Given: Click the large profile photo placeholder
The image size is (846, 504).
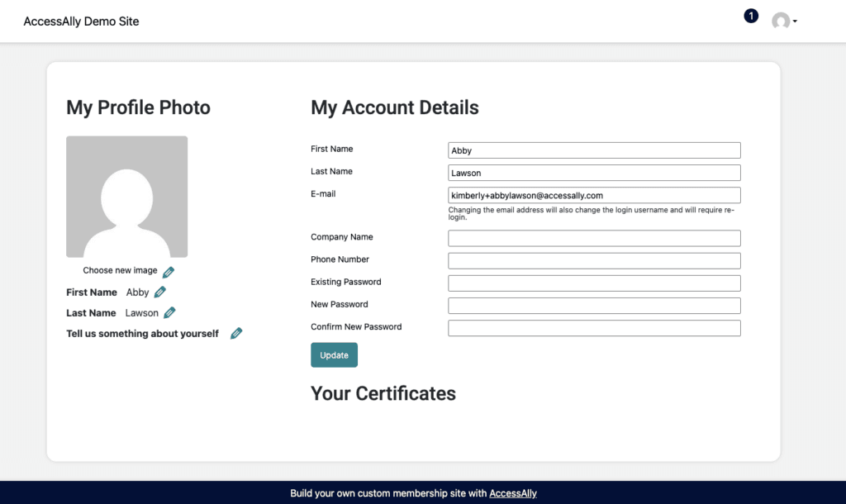Looking at the screenshot, I should pos(126,197).
